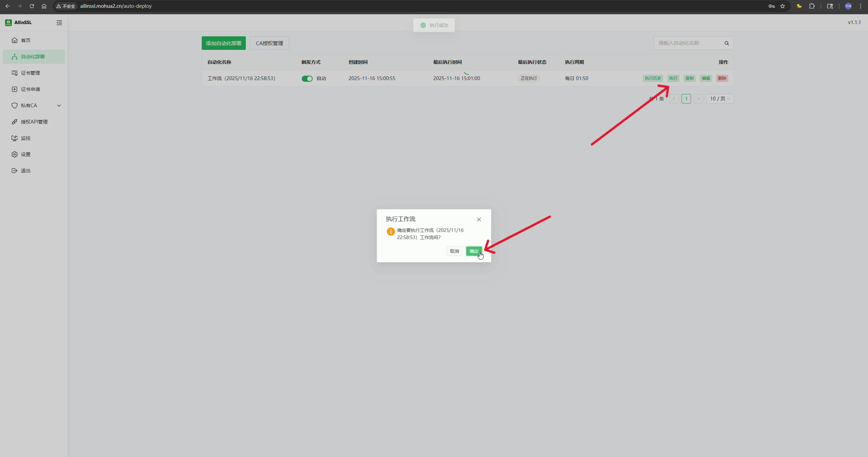This screenshot has height=457, width=868.
Task: Click the search magnifier icon
Action: pos(727,43)
